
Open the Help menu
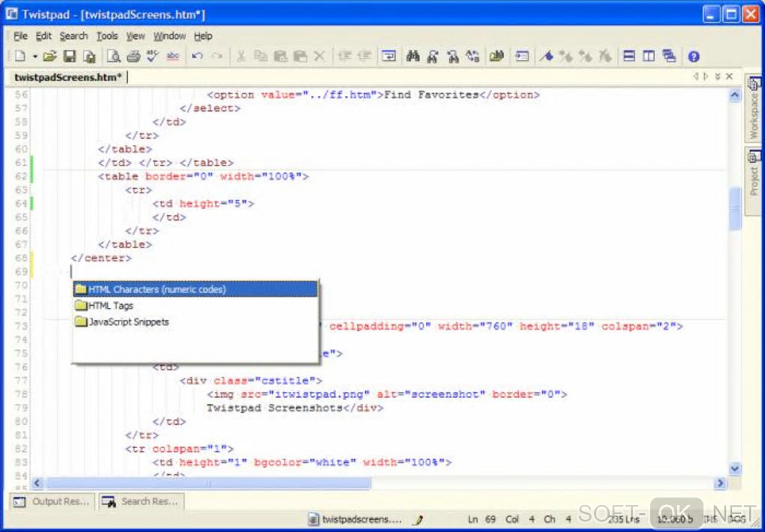(x=203, y=36)
